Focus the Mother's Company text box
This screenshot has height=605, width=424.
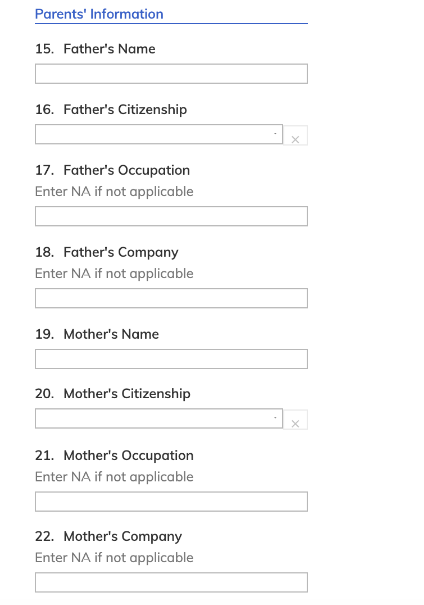(171, 582)
